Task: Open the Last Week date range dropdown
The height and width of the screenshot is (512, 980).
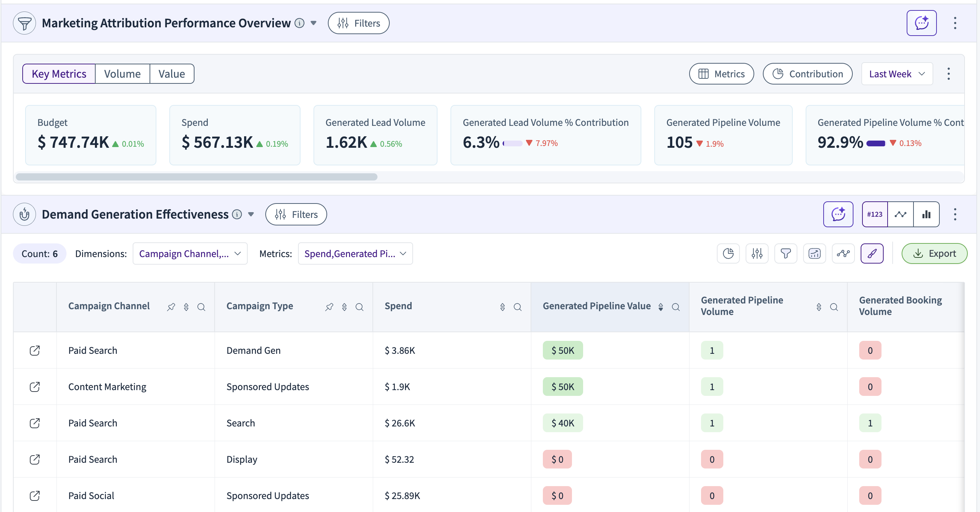Action: coord(896,74)
